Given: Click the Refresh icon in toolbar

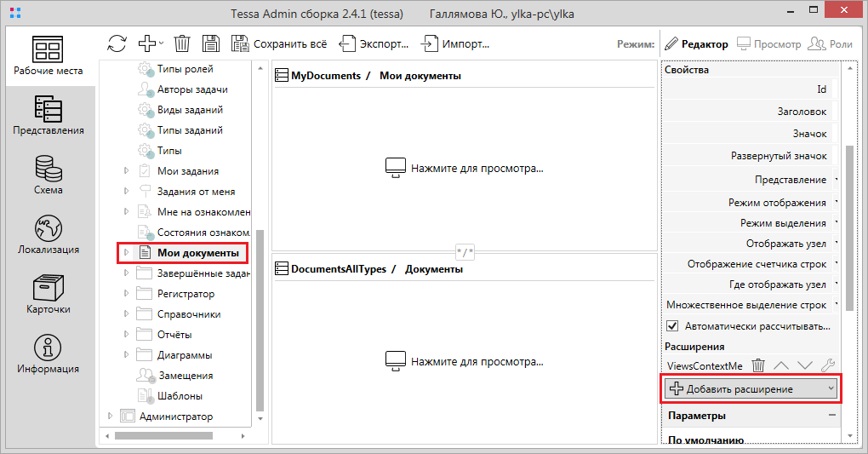Looking at the screenshot, I should 117,43.
